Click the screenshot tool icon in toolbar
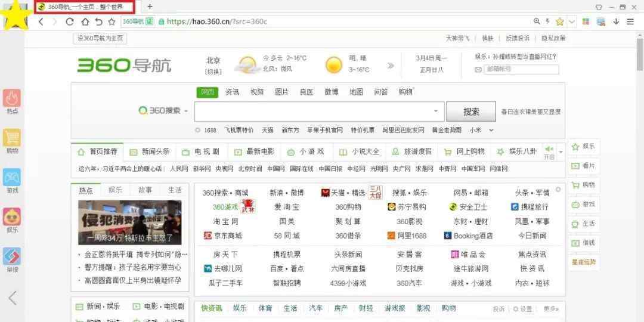The width and height of the screenshot is (644, 322). (601, 22)
